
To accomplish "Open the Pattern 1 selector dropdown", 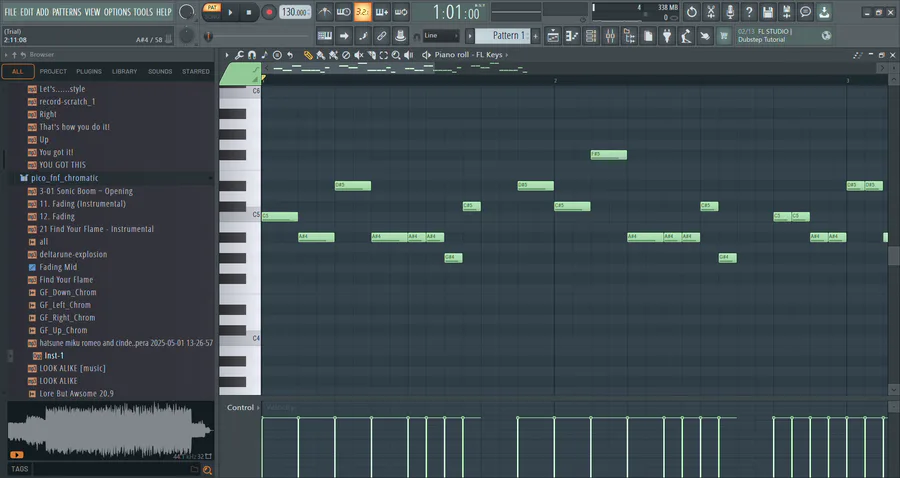I will [503, 36].
